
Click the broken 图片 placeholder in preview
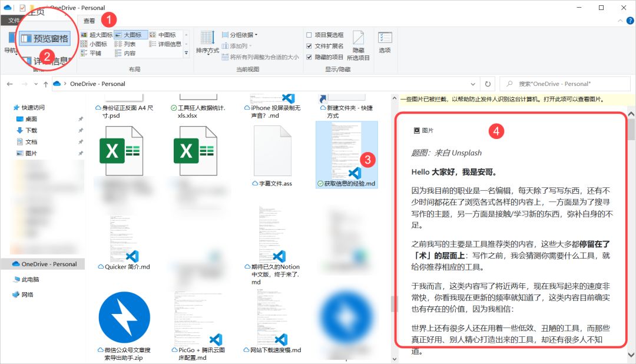click(423, 130)
